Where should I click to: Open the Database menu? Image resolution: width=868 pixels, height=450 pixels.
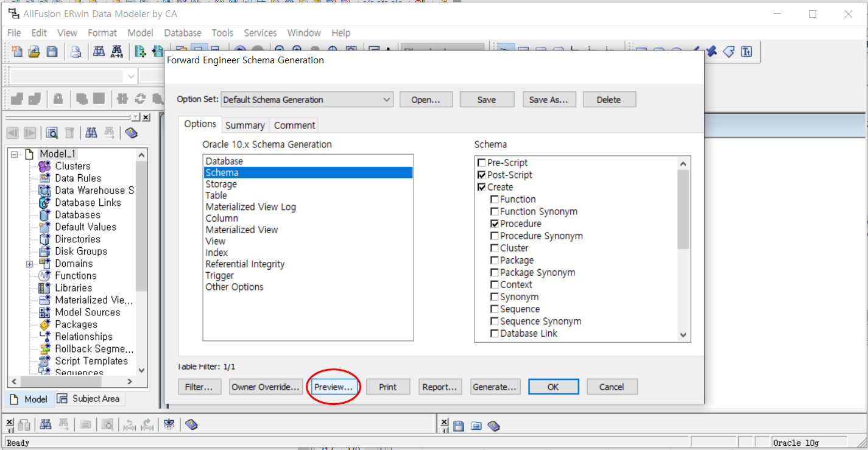(183, 33)
